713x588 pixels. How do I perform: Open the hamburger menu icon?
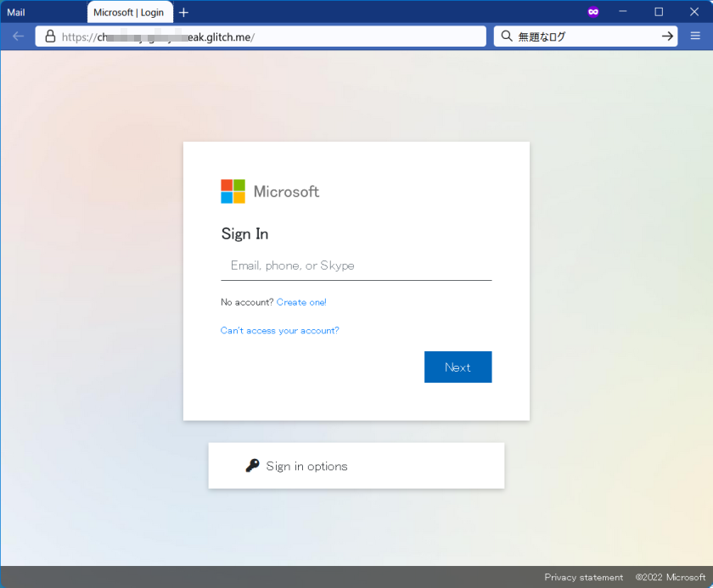pos(695,36)
